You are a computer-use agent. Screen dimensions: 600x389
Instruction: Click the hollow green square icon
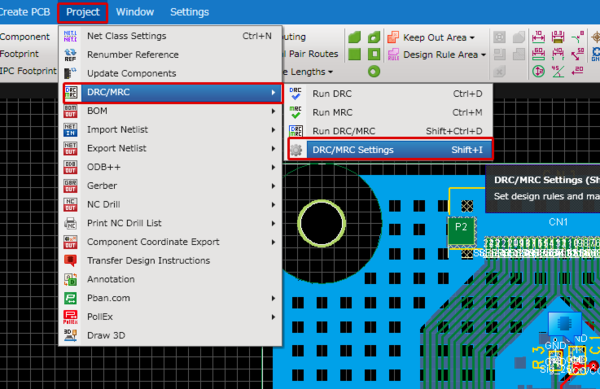coord(374,54)
